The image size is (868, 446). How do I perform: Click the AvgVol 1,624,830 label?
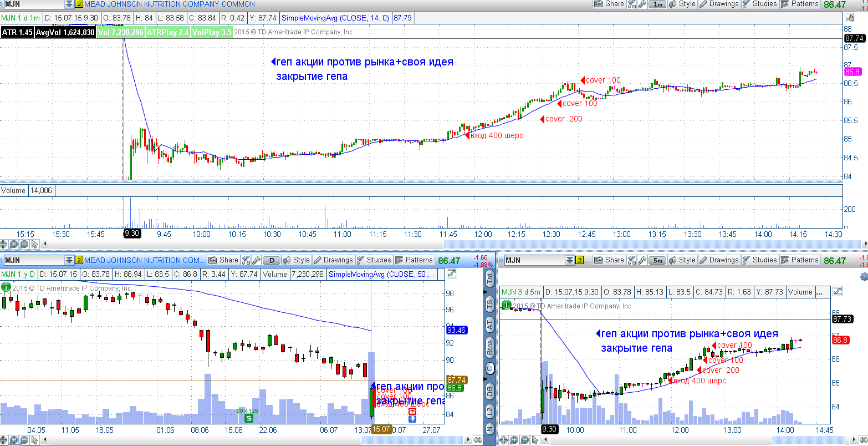click(65, 32)
